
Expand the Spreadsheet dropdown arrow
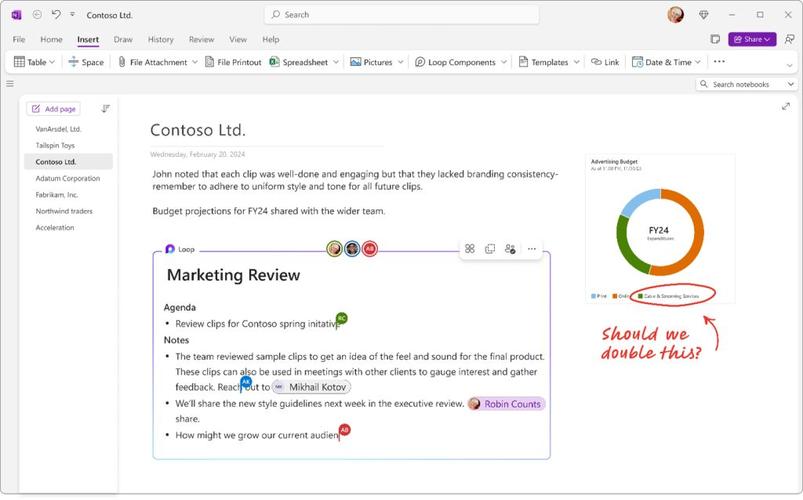(x=336, y=62)
